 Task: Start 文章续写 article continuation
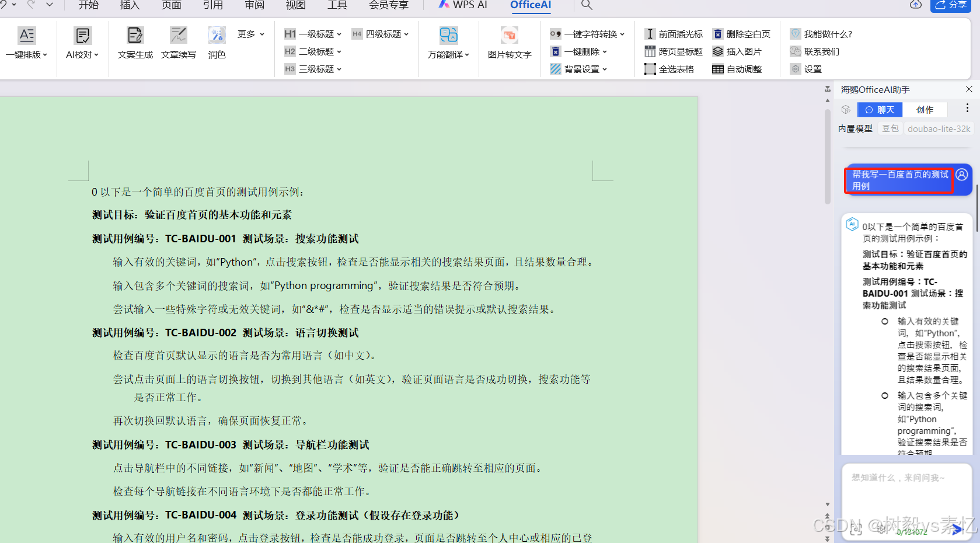click(x=178, y=43)
